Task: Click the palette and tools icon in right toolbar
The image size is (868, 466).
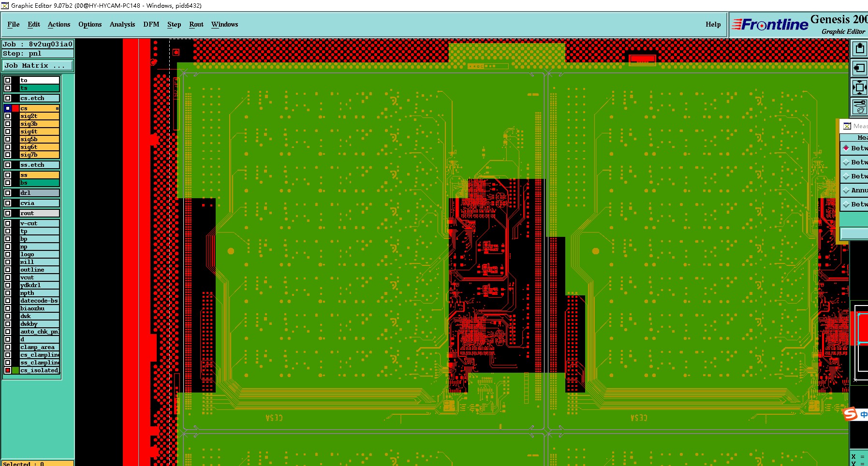Action: click(x=859, y=107)
